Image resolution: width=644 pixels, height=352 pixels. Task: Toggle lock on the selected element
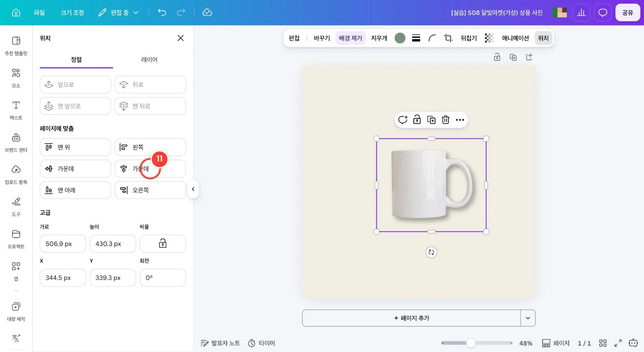(x=417, y=120)
